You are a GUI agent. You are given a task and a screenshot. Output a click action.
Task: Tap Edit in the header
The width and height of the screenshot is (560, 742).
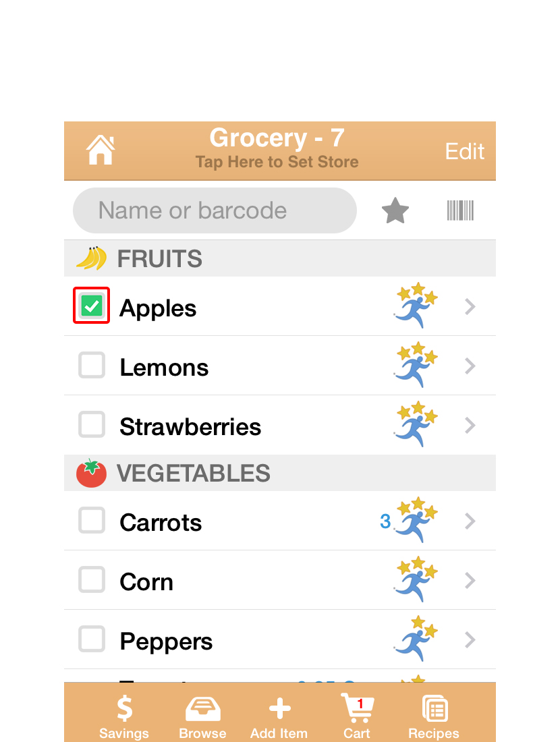point(464,151)
